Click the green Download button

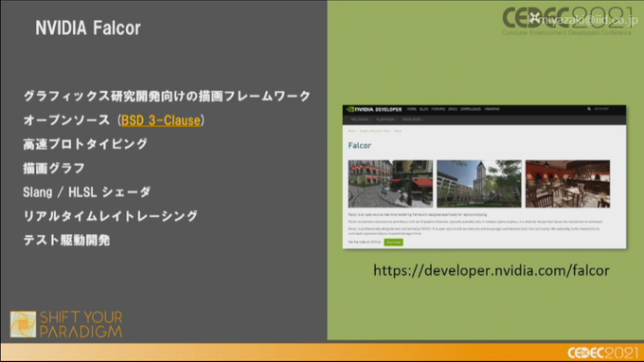tap(393, 243)
